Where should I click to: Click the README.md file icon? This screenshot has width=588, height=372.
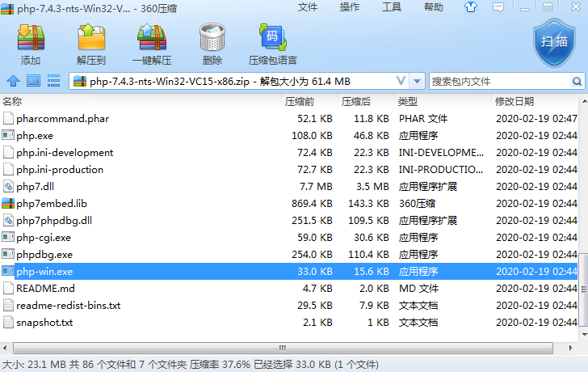(8, 288)
